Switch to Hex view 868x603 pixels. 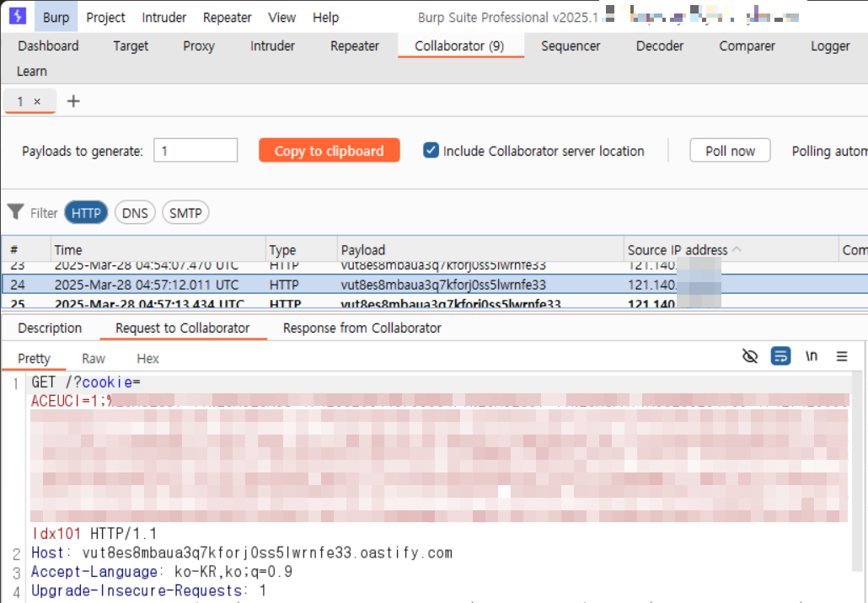pos(147,359)
